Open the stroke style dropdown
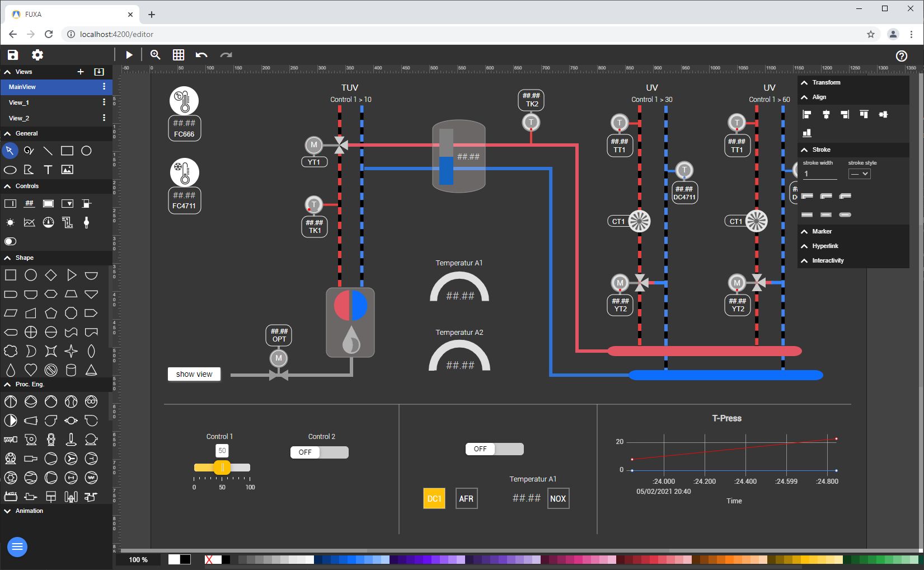924x570 pixels. tap(860, 174)
